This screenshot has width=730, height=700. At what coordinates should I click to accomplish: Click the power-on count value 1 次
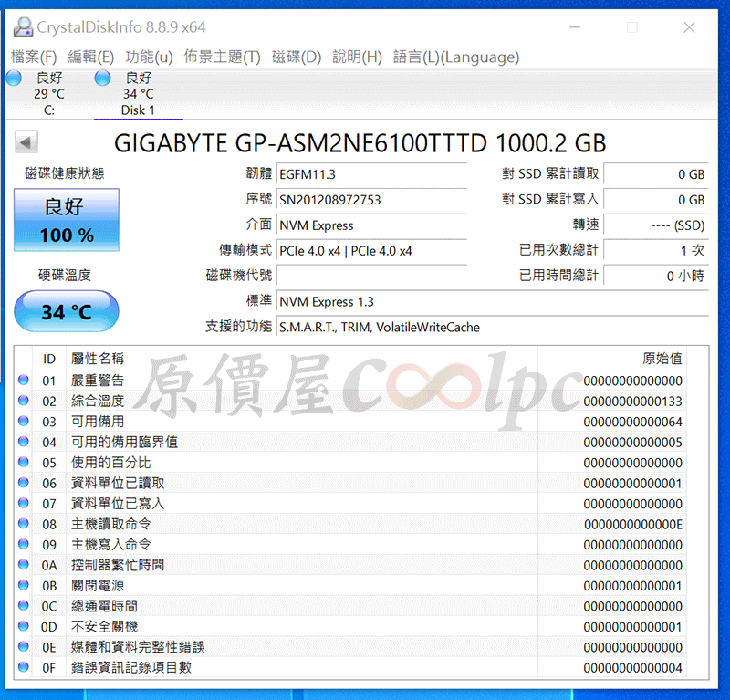click(656, 251)
